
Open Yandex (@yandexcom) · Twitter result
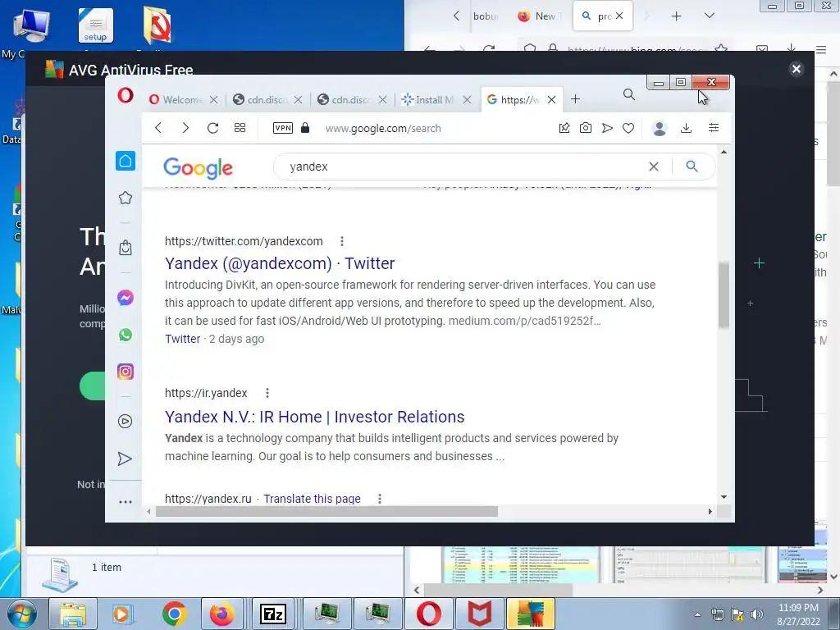tap(280, 263)
